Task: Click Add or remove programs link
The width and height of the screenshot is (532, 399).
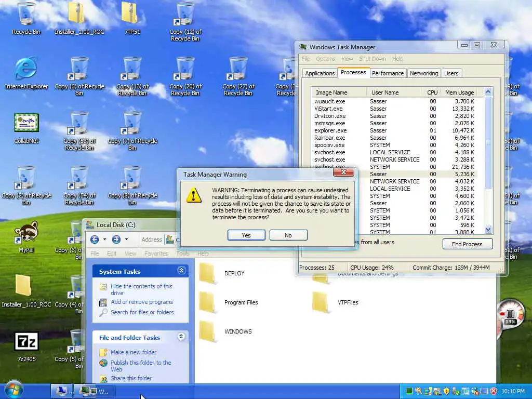Action: coord(141,302)
